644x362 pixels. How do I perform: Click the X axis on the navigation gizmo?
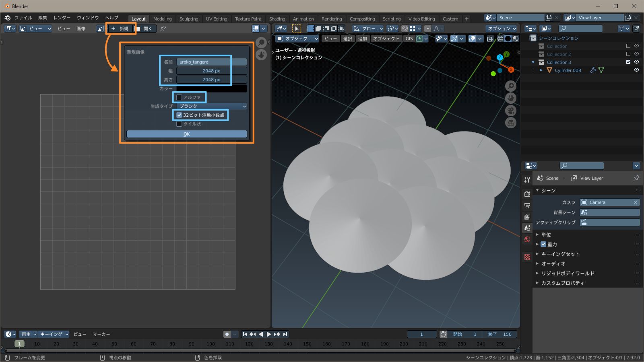click(511, 70)
